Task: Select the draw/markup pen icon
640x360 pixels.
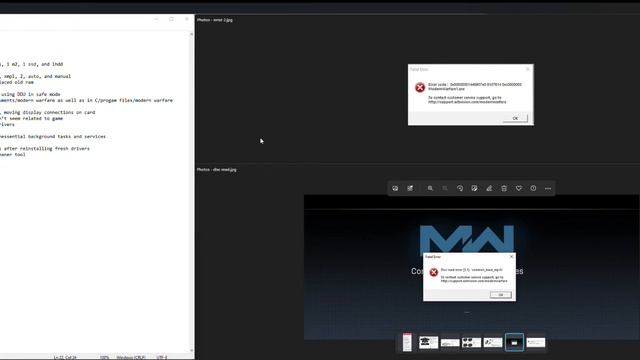Action: click(x=489, y=188)
